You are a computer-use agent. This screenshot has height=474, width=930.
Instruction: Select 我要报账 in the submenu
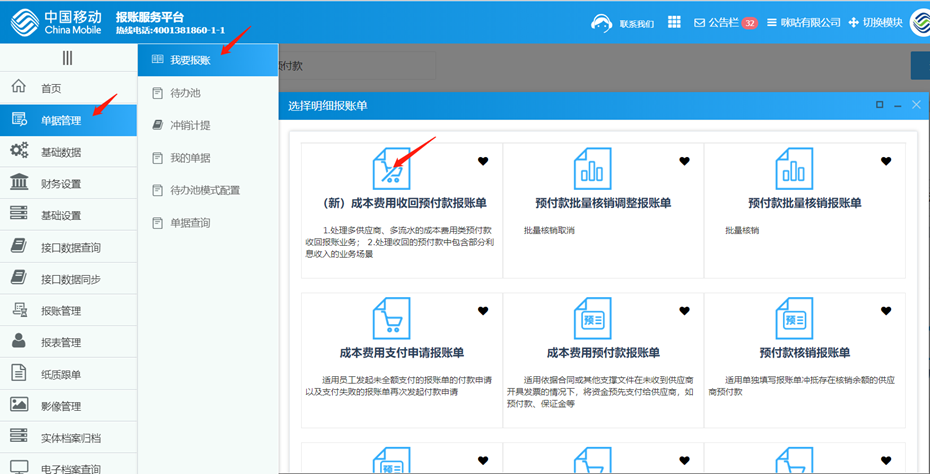(x=208, y=60)
